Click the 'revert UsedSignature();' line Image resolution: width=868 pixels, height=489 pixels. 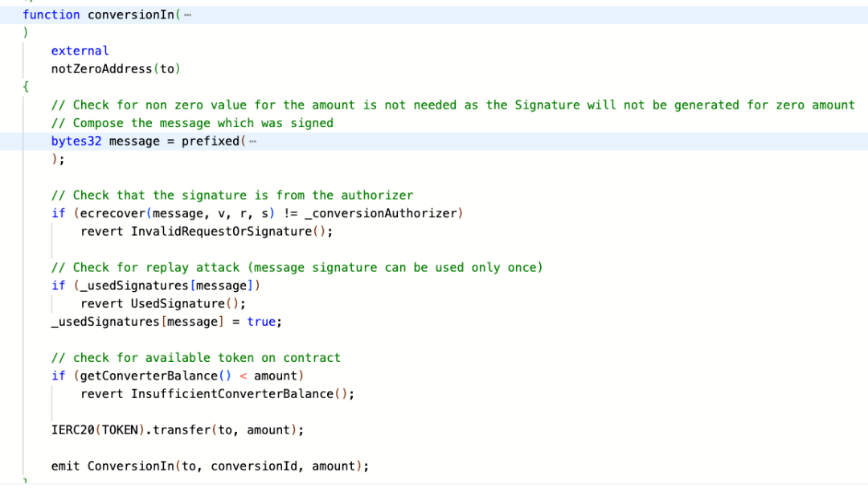point(162,303)
